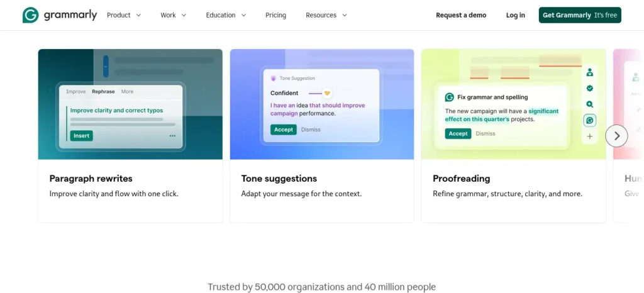Click the verified badge icon in Proofreading sidebar
The width and height of the screenshot is (644, 293).
(590, 88)
